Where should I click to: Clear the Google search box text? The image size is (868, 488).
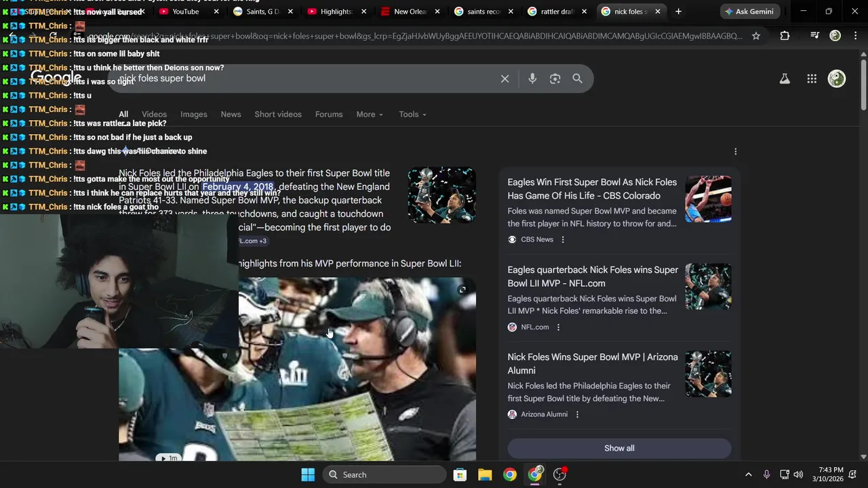click(505, 79)
